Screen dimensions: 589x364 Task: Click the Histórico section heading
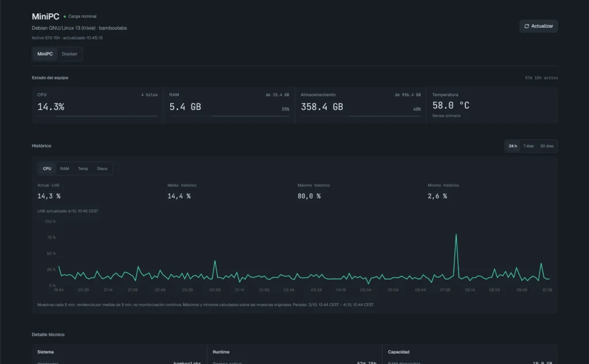[41, 145]
